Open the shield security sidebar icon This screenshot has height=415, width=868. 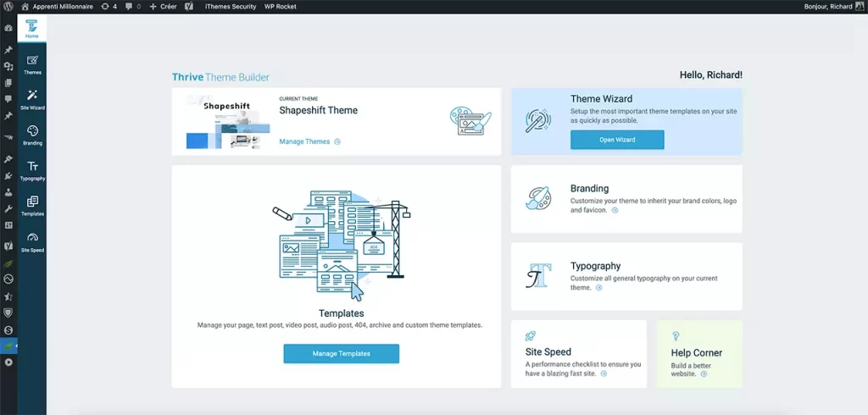8,313
